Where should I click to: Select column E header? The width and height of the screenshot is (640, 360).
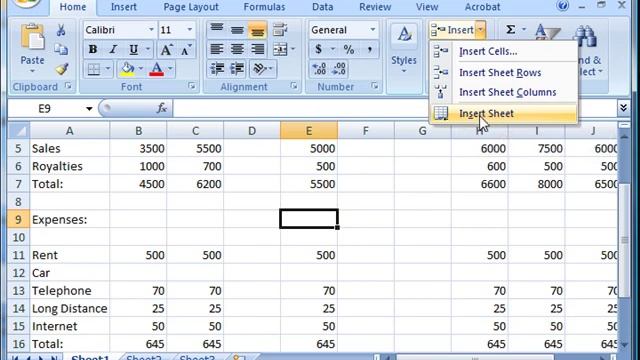(309, 131)
